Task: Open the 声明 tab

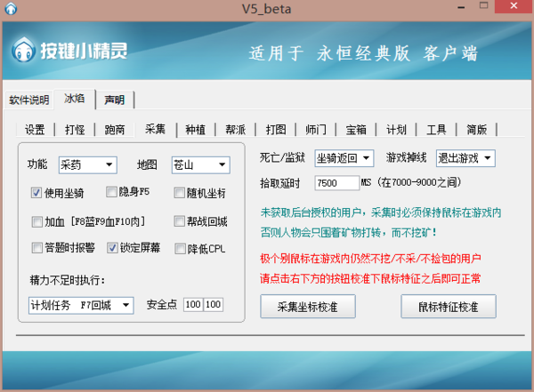Action: (x=115, y=100)
